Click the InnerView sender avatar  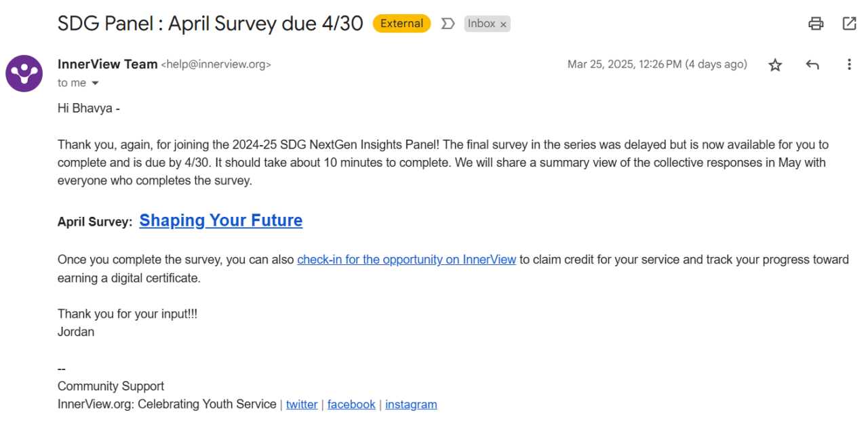[x=24, y=73]
